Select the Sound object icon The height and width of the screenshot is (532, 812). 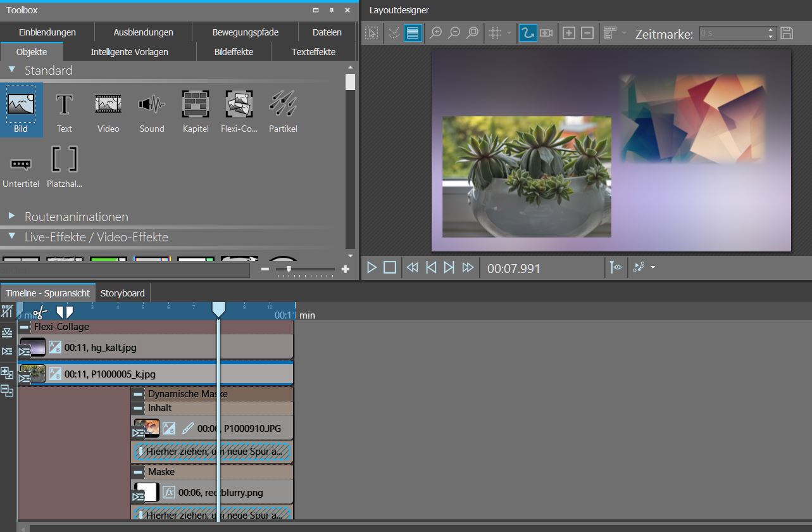click(x=151, y=109)
